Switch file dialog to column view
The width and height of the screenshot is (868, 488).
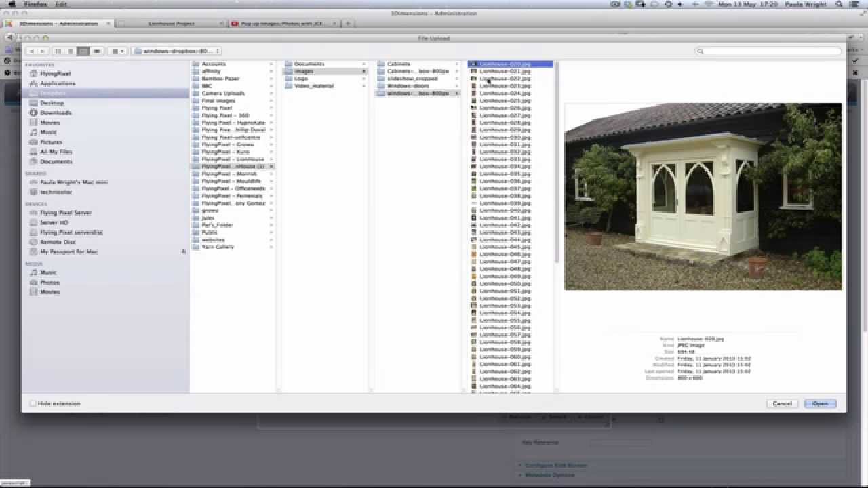(83, 51)
